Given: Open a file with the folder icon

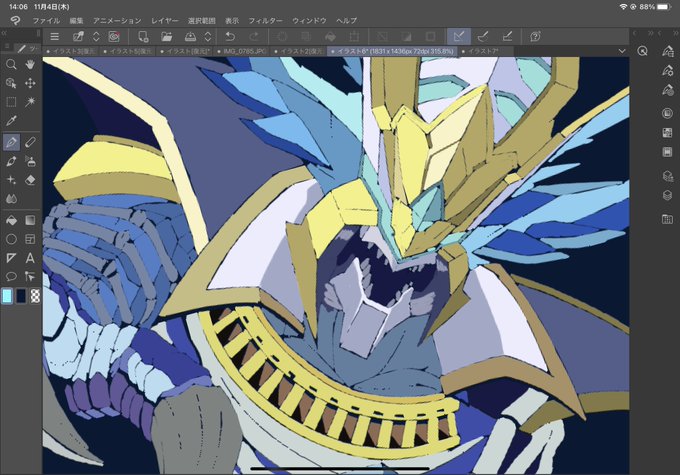Looking at the screenshot, I should (167, 37).
